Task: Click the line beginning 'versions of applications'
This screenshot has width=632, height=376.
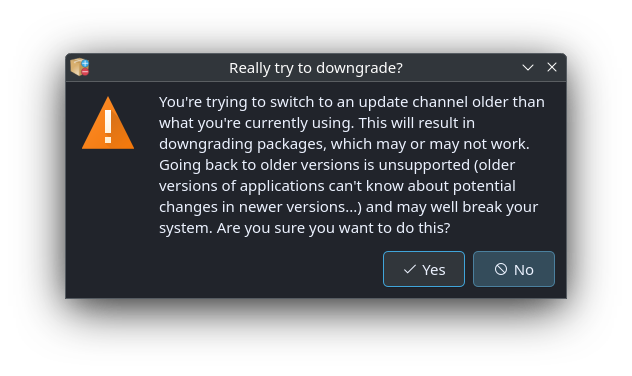Action: pyautogui.click(x=337, y=186)
